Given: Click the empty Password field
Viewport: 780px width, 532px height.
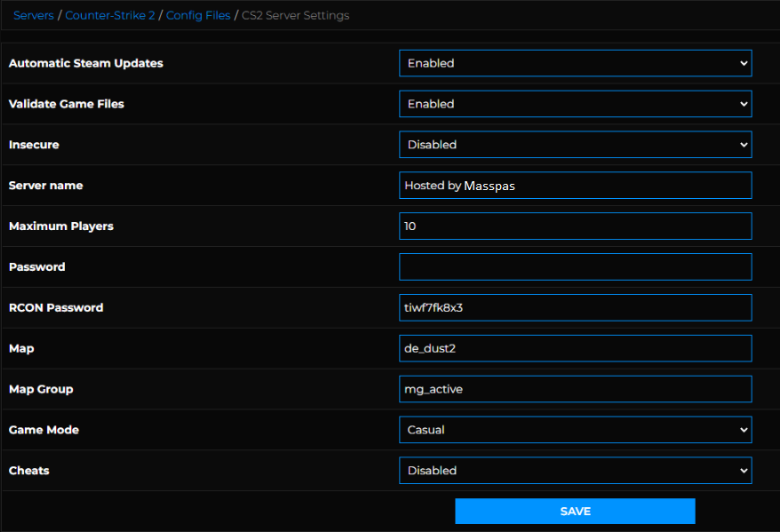Looking at the screenshot, I should 575,267.
